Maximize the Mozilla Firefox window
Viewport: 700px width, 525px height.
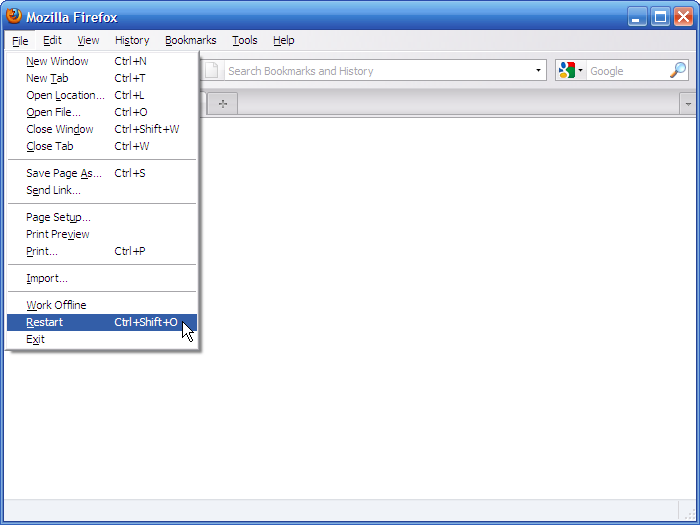(x=660, y=17)
